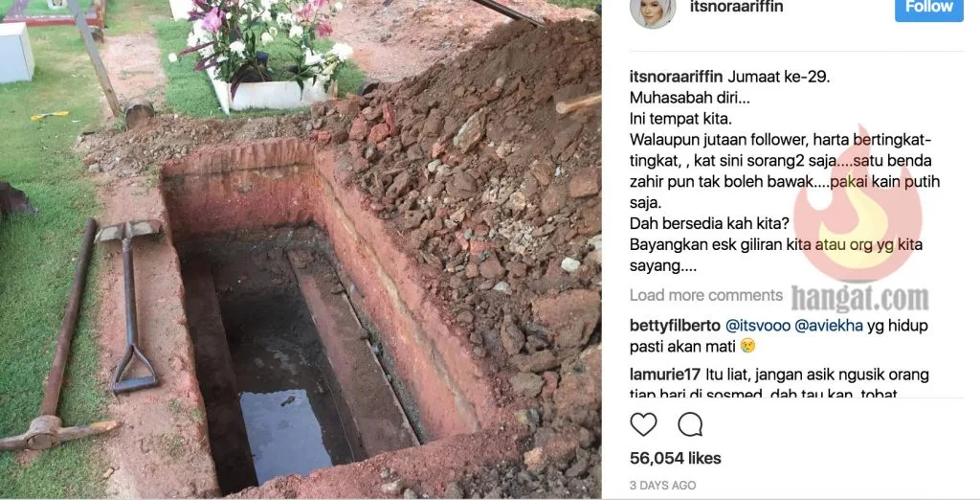Click itsnoraariffin name in caption
The height and width of the screenshot is (500, 980).
(x=677, y=77)
